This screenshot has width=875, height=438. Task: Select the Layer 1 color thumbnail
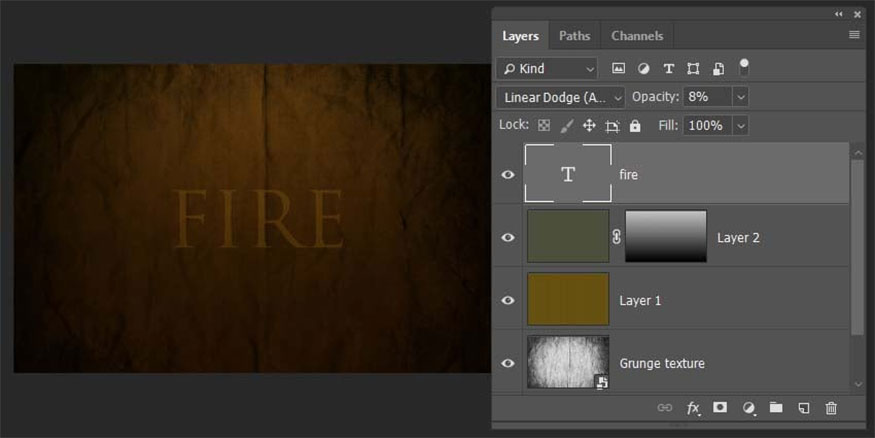tap(568, 300)
